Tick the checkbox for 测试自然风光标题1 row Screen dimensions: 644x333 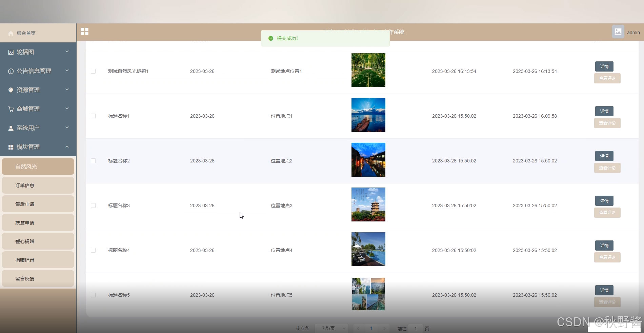pyautogui.click(x=93, y=71)
